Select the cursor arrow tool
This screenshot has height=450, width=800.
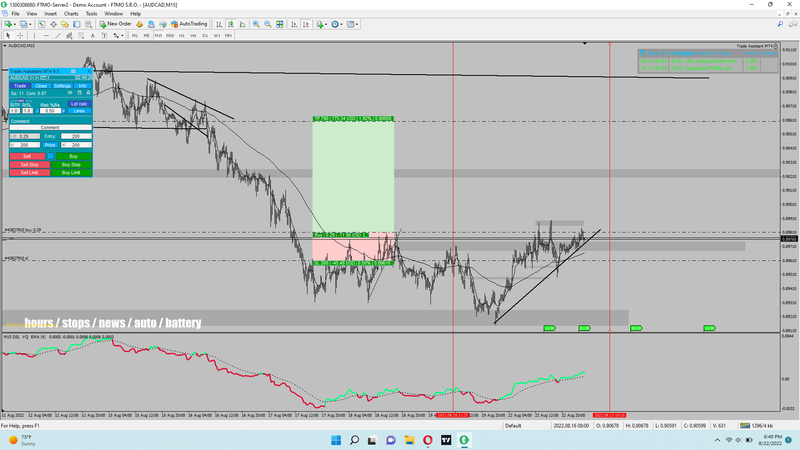[x=8, y=35]
